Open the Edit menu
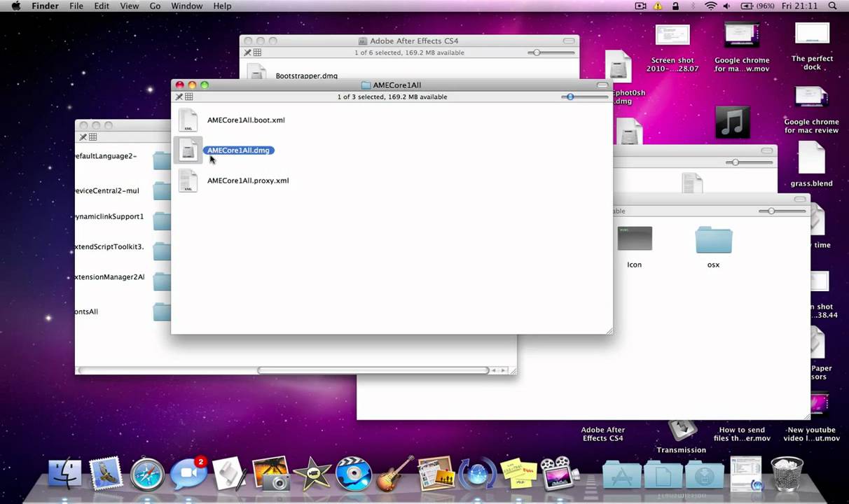Viewport: 849px width, 504px height. [102, 6]
